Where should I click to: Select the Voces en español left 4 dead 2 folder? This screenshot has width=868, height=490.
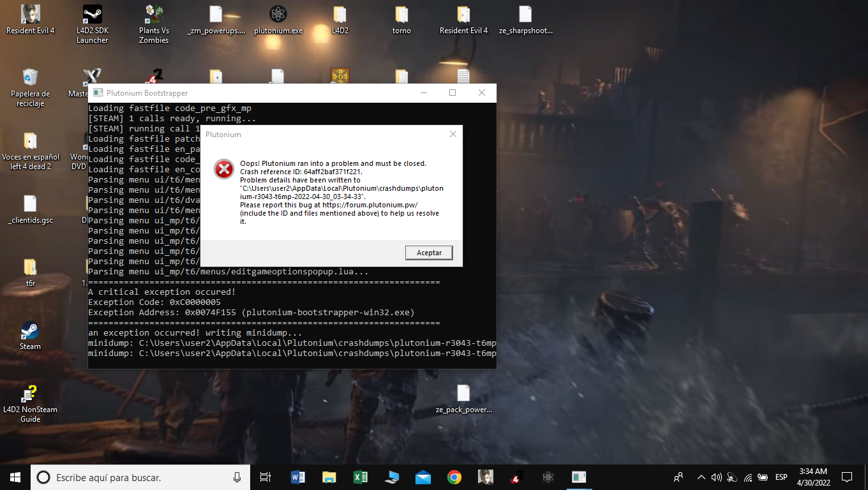point(30,151)
